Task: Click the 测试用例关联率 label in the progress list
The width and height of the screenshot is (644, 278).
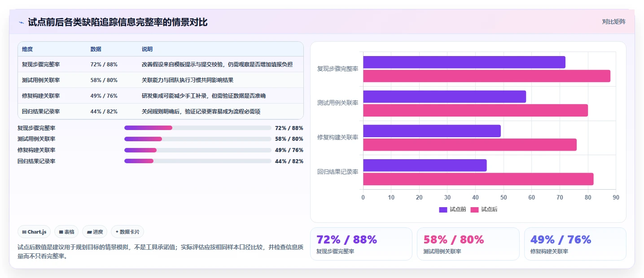Action: tap(36, 139)
